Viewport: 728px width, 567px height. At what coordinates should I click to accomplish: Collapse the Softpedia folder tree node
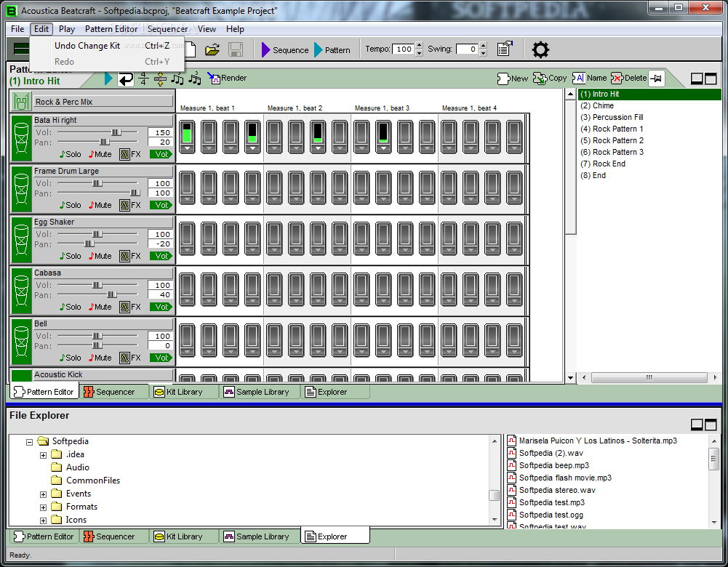pos(29,442)
